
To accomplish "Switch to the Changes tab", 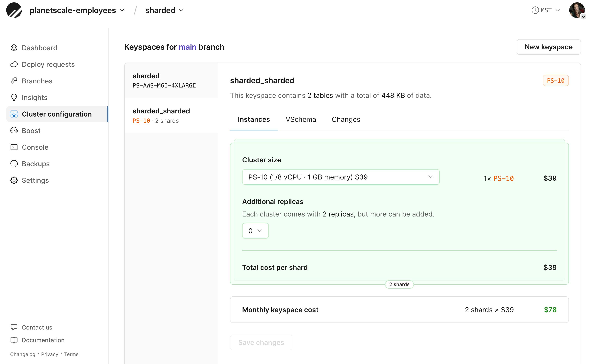I will pos(346,119).
